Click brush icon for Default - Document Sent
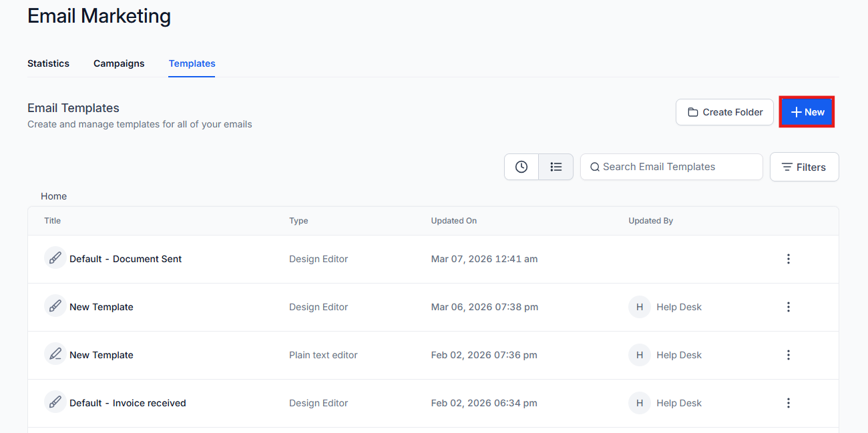This screenshot has height=433, width=868. (x=55, y=258)
